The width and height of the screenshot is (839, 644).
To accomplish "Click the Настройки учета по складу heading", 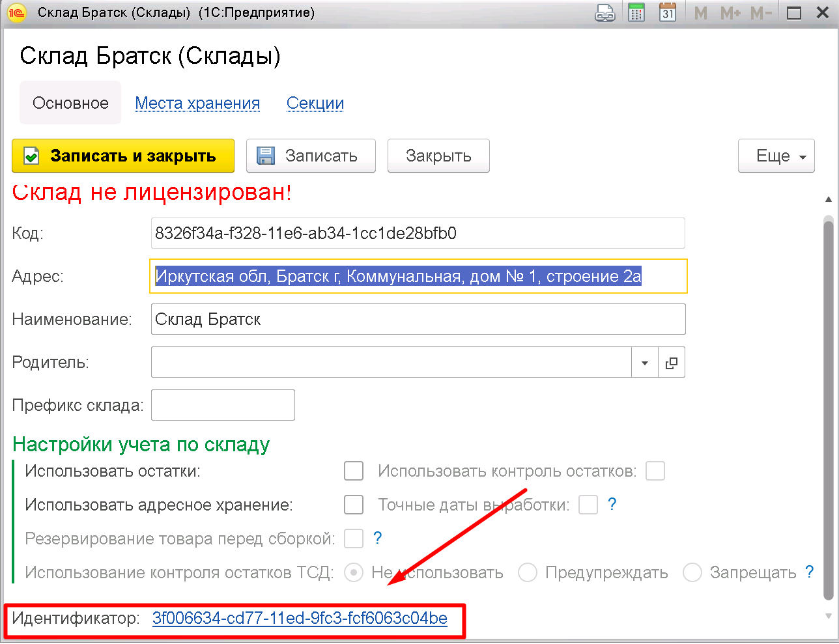I will [141, 445].
